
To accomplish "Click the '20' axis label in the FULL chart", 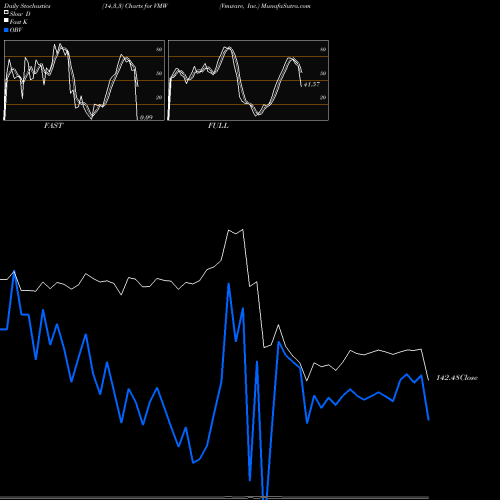I will [323, 97].
